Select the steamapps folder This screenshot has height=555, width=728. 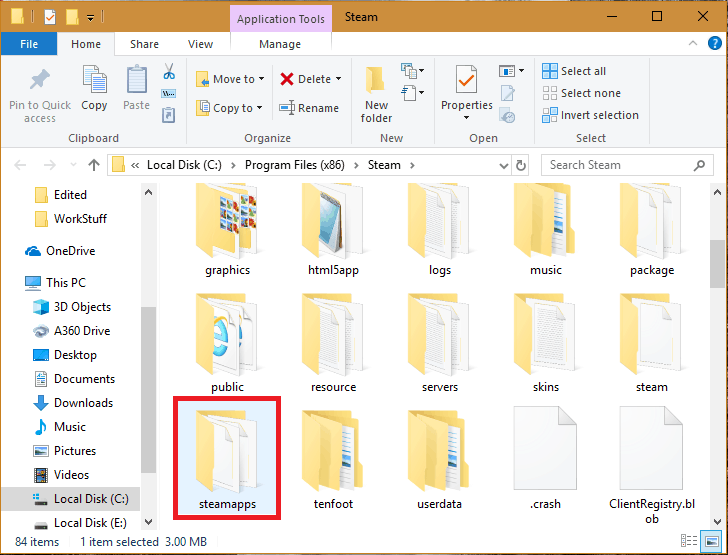227,458
